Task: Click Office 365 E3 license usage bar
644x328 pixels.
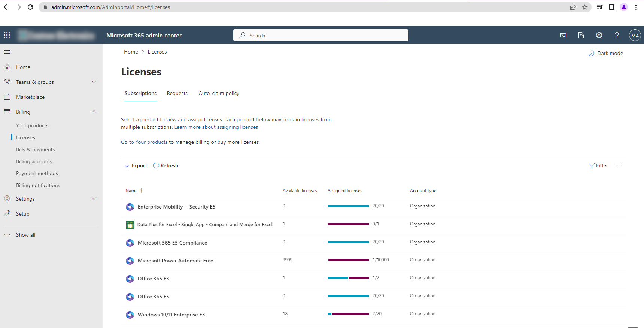Action: pyautogui.click(x=348, y=278)
